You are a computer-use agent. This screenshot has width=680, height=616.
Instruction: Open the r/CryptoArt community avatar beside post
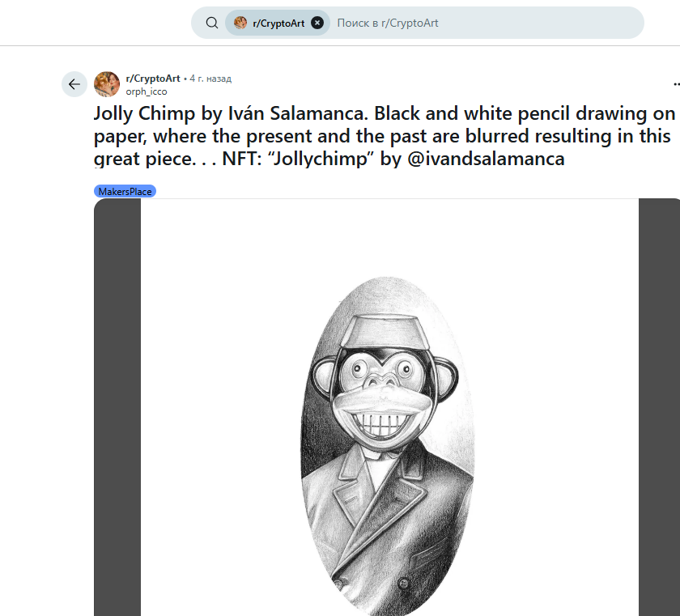click(107, 84)
